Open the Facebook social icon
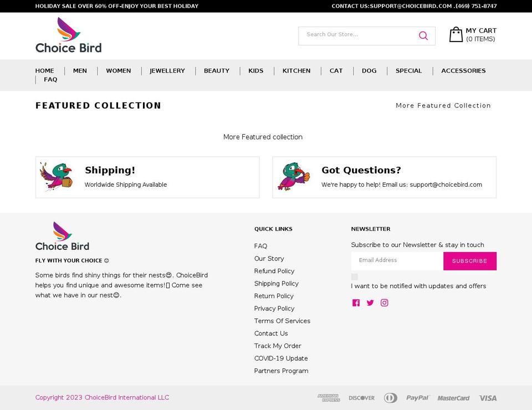Screen dimensions: 532x410 click(356, 303)
